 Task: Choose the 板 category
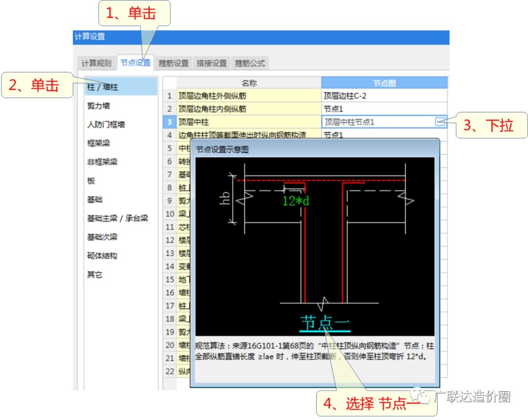coord(91,181)
